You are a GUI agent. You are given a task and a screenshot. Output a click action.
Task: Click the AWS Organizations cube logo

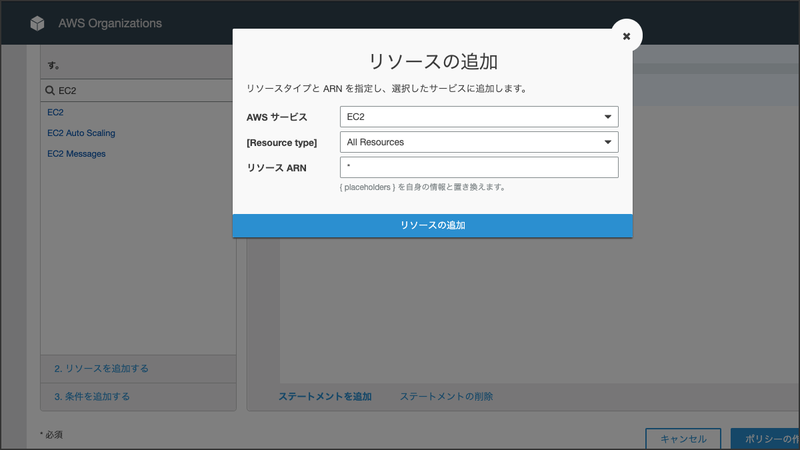click(x=37, y=23)
